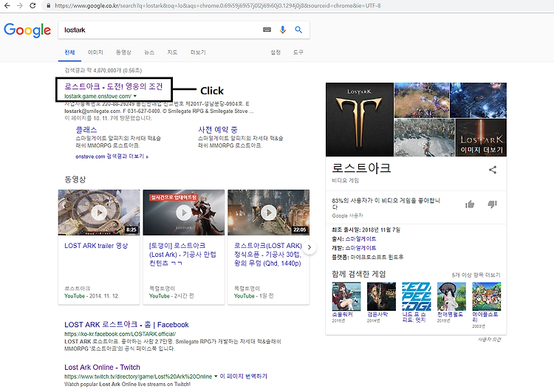Viewport: 554px width, 392px height.
Task: Open the 도구 search tools
Action: click(298, 52)
